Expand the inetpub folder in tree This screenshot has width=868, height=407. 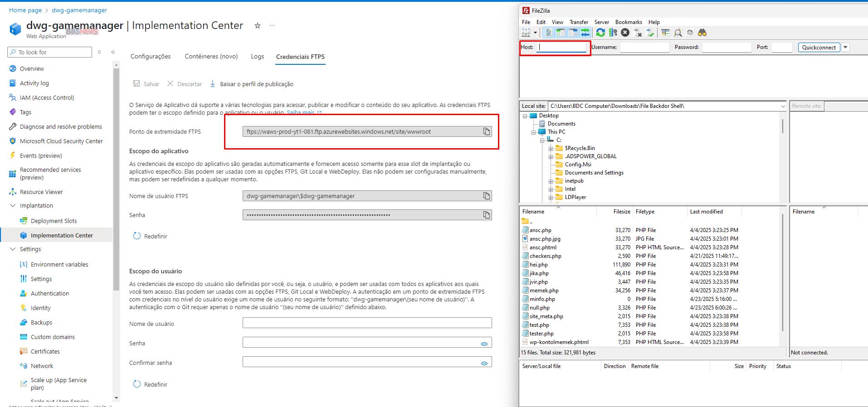pos(551,181)
